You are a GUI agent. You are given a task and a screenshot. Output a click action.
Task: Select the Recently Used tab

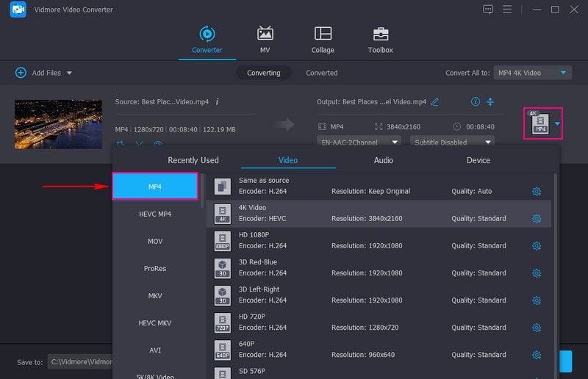193,160
